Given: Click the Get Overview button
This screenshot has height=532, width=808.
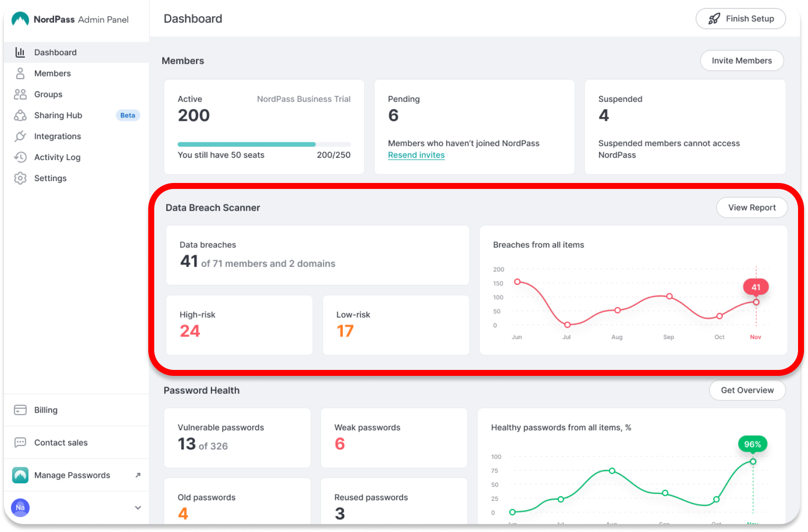Looking at the screenshot, I should pos(747,390).
